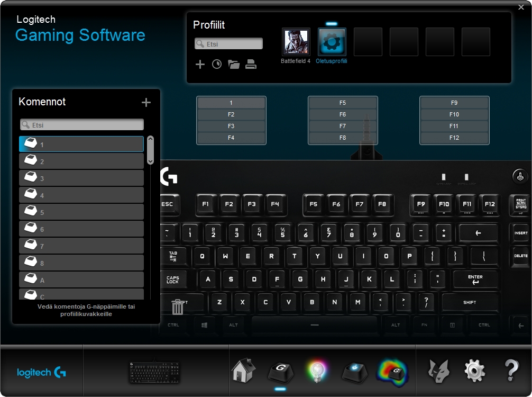Click the Logitech G logo
This screenshot has height=397, width=532.
tap(41, 373)
